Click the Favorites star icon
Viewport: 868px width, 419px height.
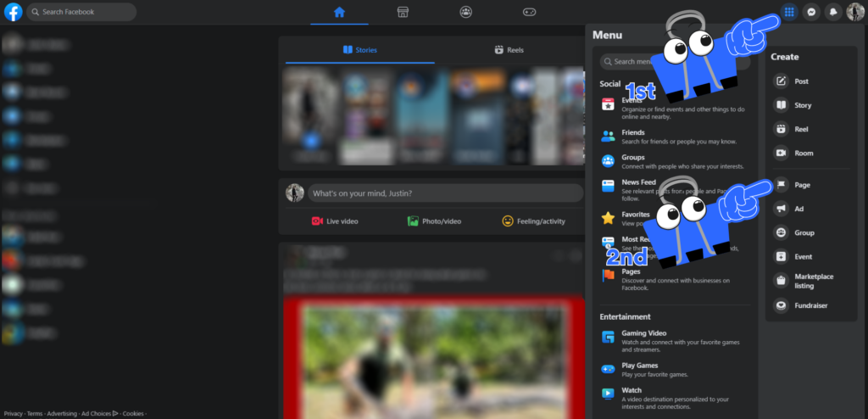(x=608, y=218)
